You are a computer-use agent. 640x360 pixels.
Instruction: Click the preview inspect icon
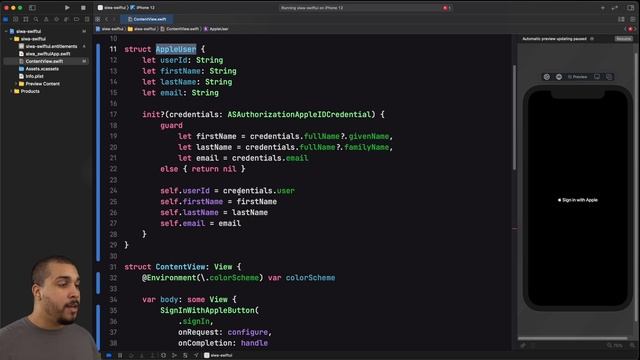tap(559, 77)
